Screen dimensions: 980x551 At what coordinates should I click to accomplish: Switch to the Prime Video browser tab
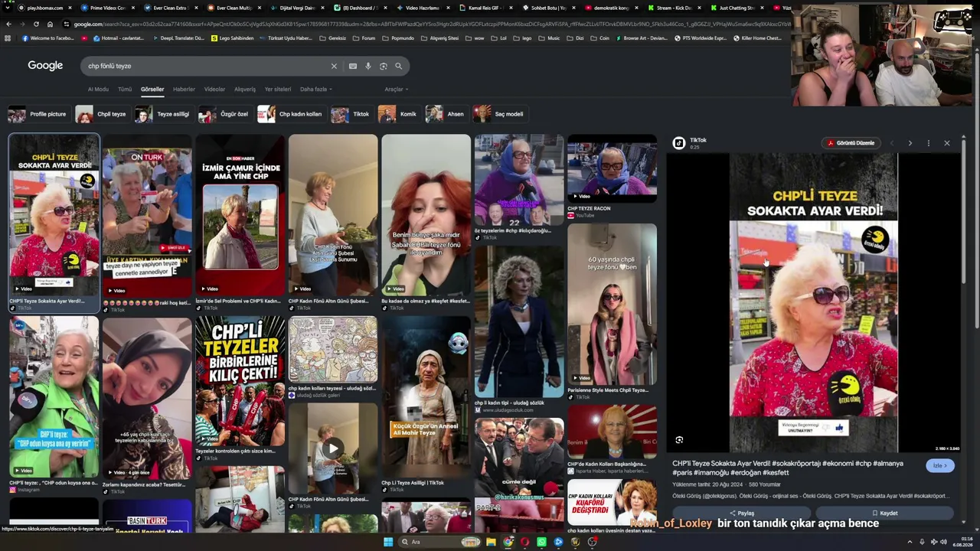pos(107,8)
